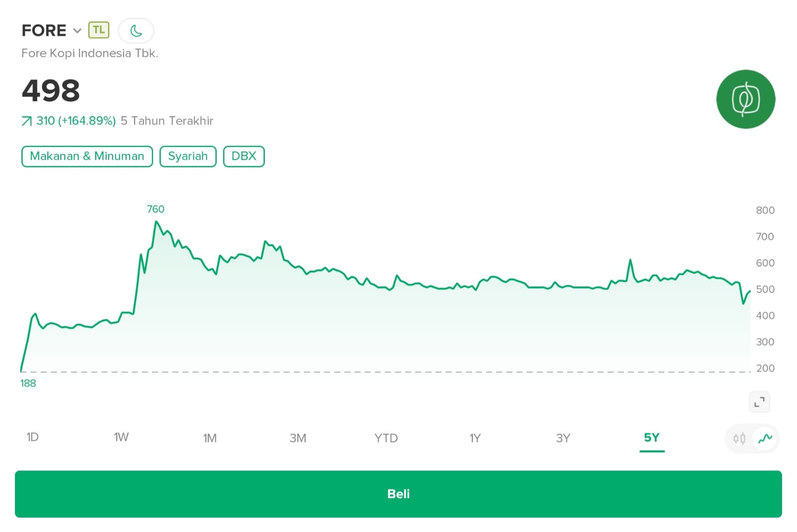This screenshot has height=532, width=797.
Task: Show the 1M price range
Action: [x=210, y=438]
